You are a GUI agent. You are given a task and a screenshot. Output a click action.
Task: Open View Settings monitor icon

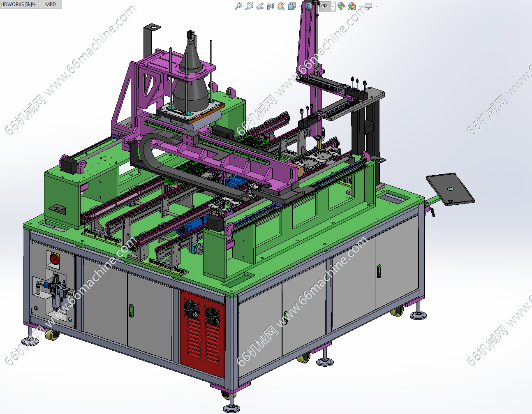pos(368,6)
